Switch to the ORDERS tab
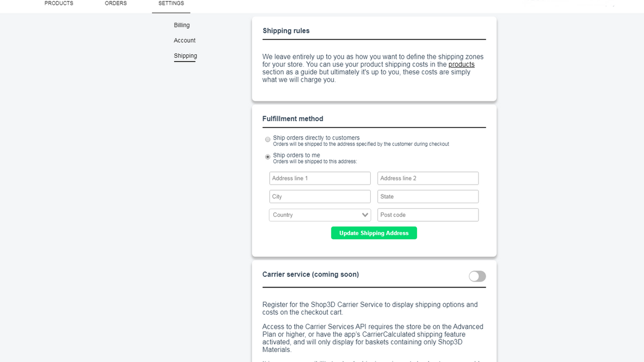This screenshot has width=644, height=362. tap(116, 3)
